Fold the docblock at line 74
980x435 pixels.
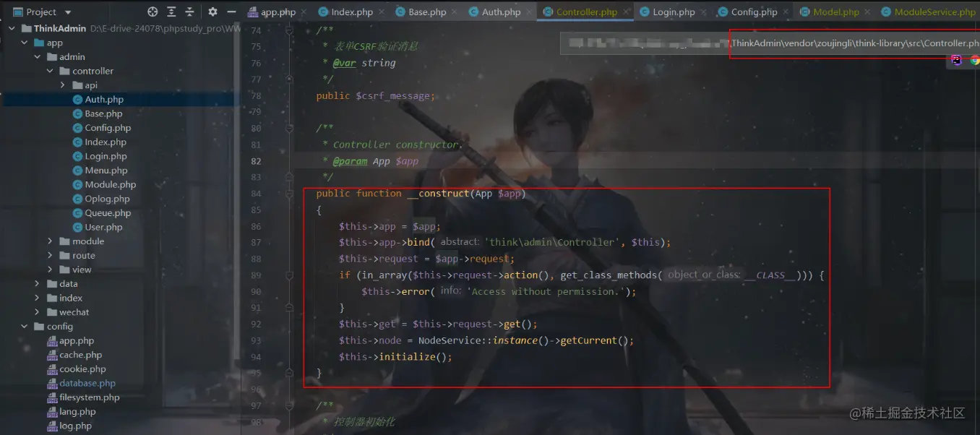[289, 31]
